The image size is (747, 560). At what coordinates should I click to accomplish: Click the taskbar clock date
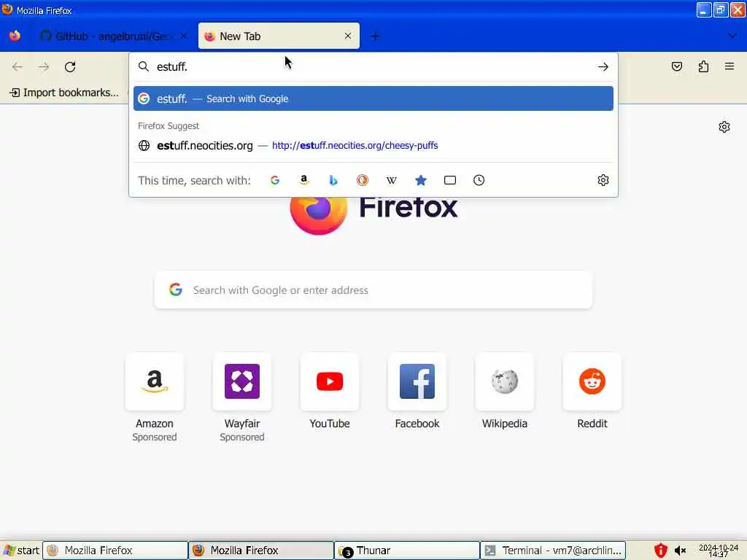tap(718, 551)
